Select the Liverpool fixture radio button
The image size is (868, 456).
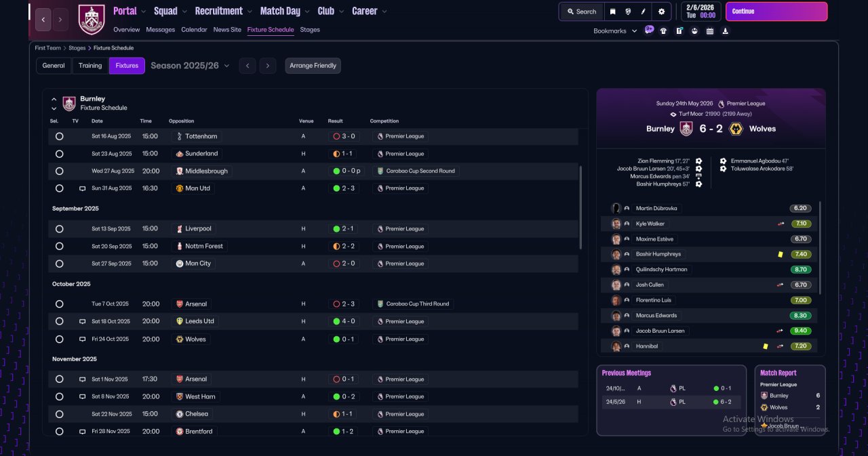(59, 229)
